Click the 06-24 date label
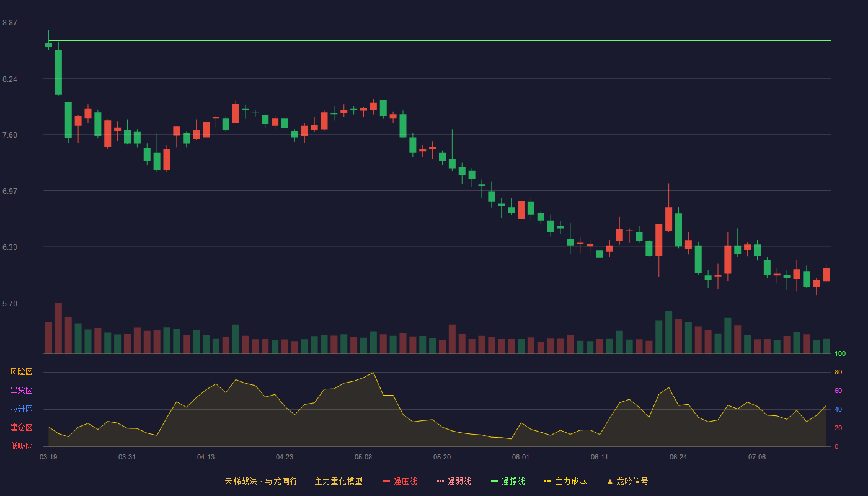The height and width of the screenshot is (496, 868). click(678, 457)
